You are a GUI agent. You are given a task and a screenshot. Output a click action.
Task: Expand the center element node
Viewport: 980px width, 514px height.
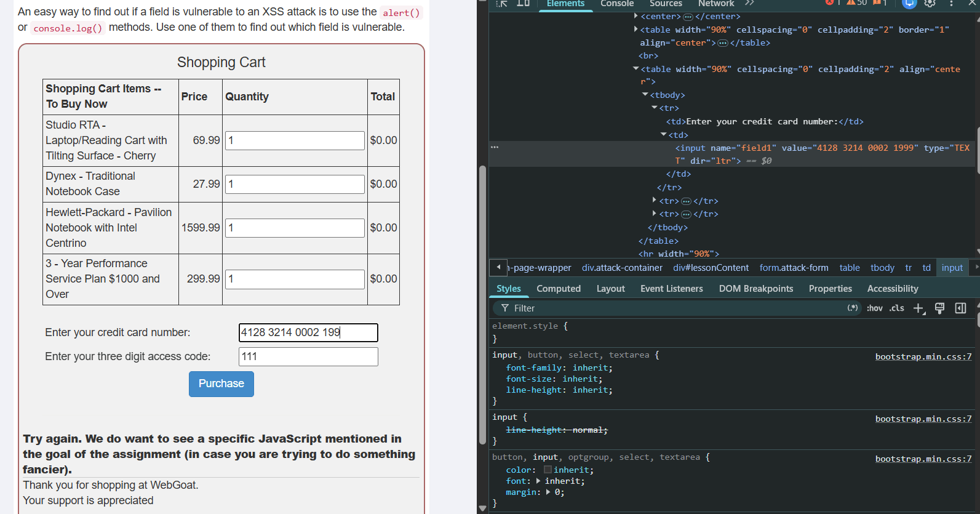click(x=636, y=16)
